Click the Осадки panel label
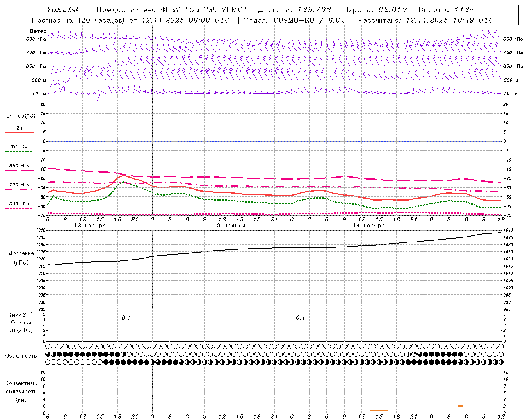 (21, 322)
